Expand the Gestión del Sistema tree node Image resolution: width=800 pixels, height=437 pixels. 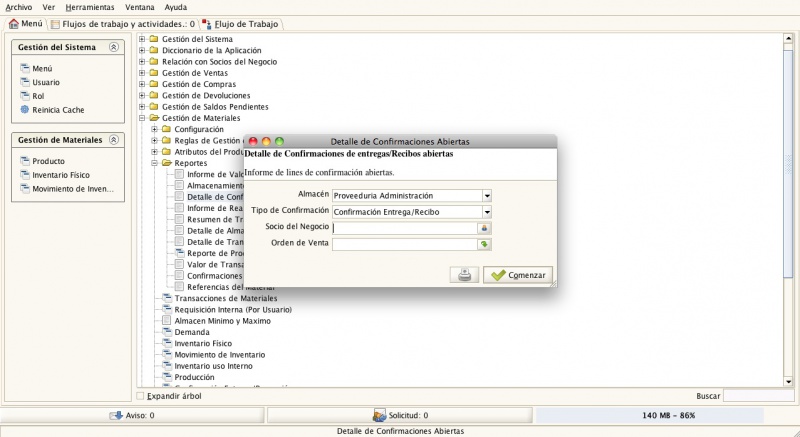click(142, 39)
